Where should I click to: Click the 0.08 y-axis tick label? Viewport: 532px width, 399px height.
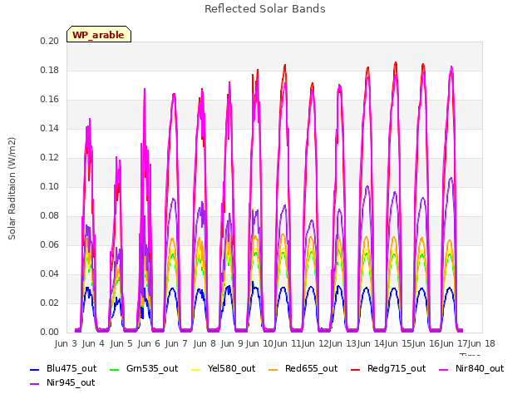pos(50,216)
